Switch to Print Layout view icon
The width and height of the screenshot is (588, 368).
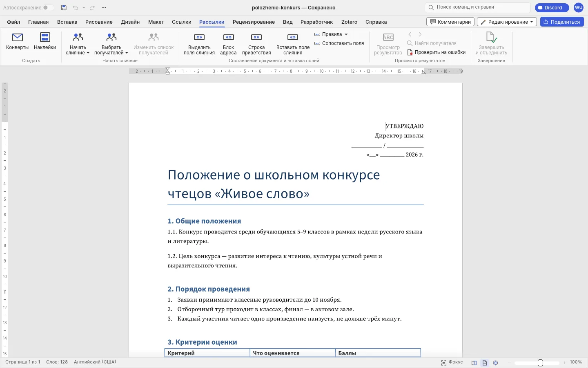(485, 363)
